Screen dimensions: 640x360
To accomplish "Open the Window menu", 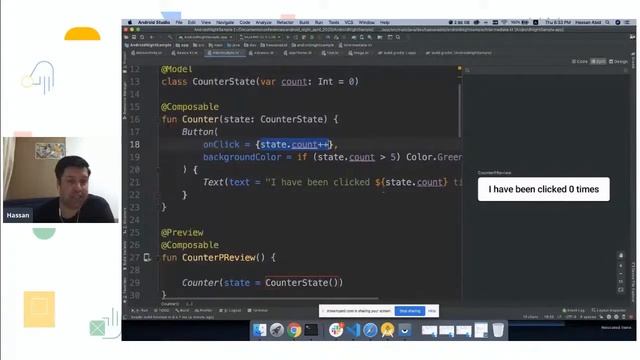I will pos(367,22).
